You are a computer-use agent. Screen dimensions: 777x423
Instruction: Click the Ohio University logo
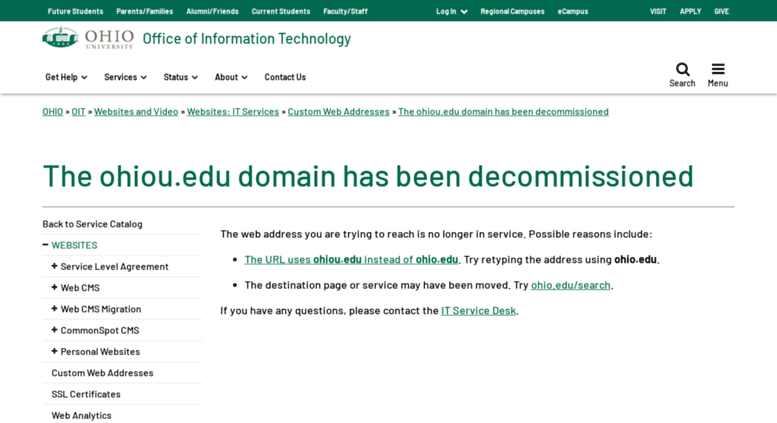[x=88, y=38]
